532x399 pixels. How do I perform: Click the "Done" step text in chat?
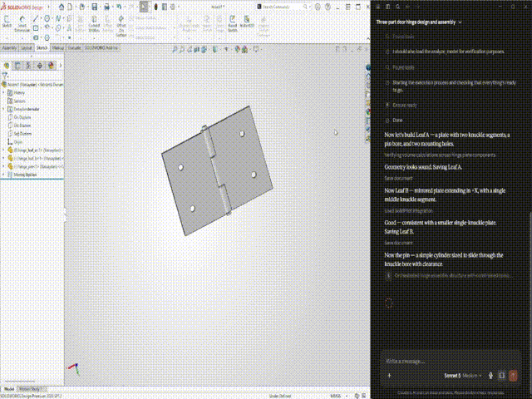[x=397, y=120]
